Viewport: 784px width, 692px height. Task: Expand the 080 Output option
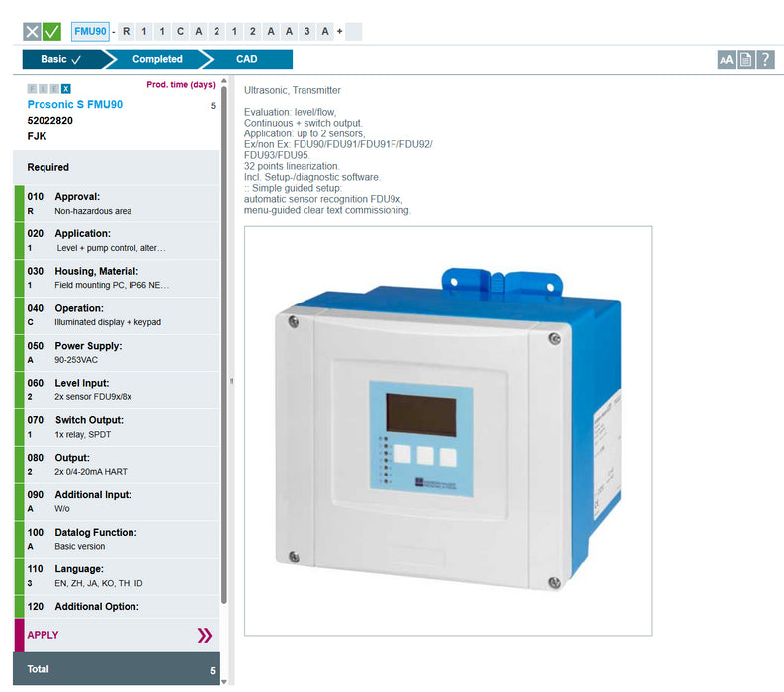tap(117, 465)
